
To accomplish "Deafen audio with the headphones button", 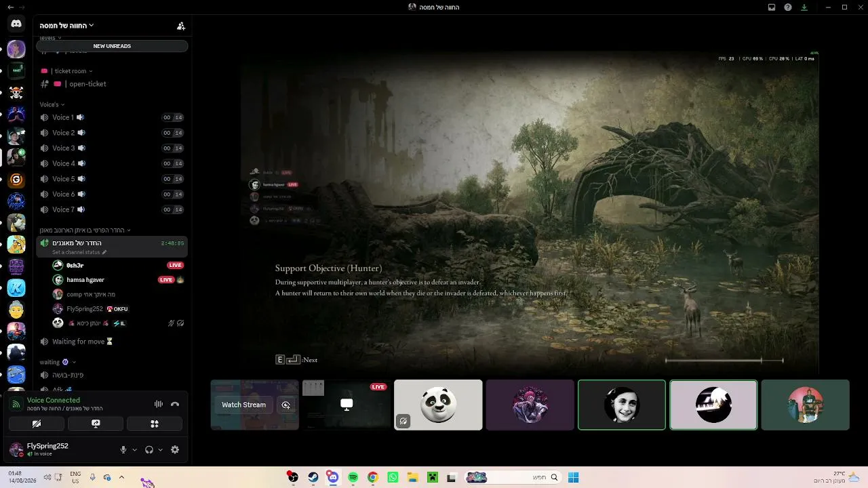I will 149,449.
